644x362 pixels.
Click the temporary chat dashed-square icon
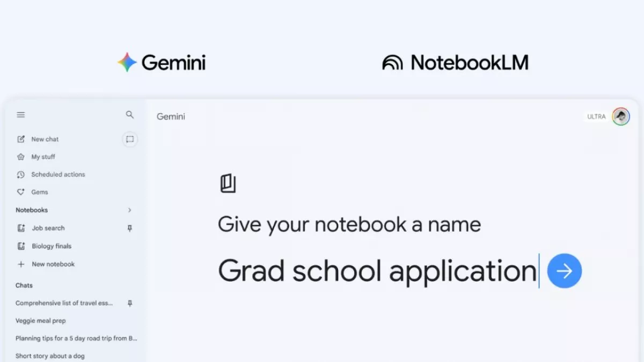click(129, 139)
